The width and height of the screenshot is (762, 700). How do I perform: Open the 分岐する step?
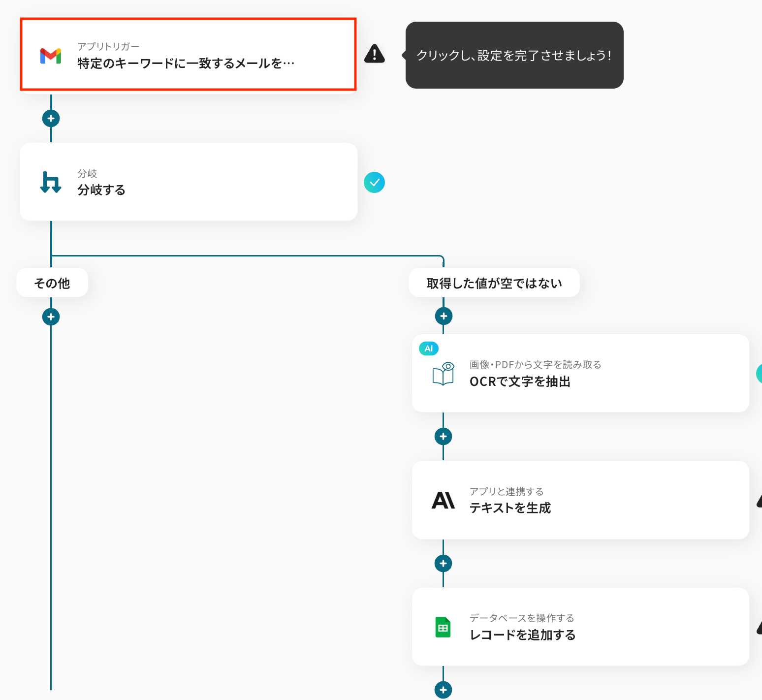[x=189, y=182]
